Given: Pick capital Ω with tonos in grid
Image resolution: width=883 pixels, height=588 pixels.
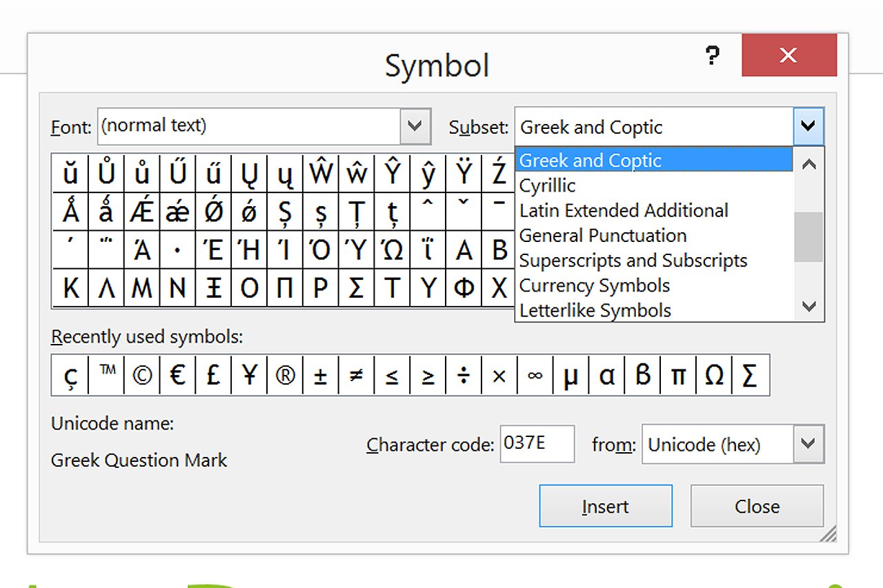Looking at the screenshot, I should (x=392, y=250).
